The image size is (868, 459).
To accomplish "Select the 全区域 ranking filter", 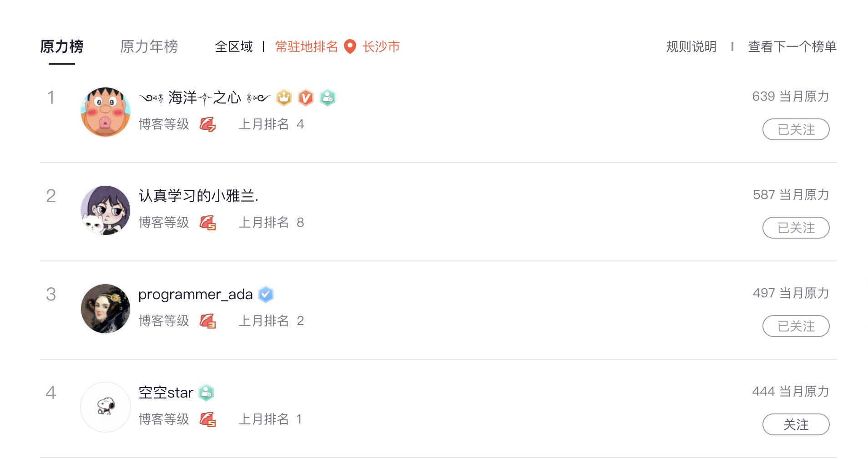I will [233, 46].
